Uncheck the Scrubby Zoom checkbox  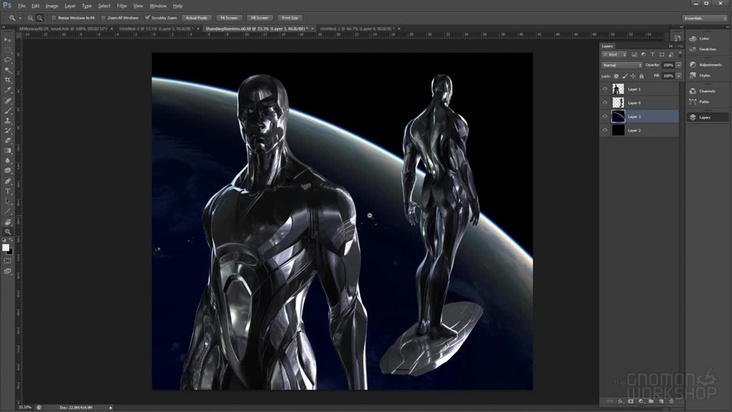(x=148, y=18)
